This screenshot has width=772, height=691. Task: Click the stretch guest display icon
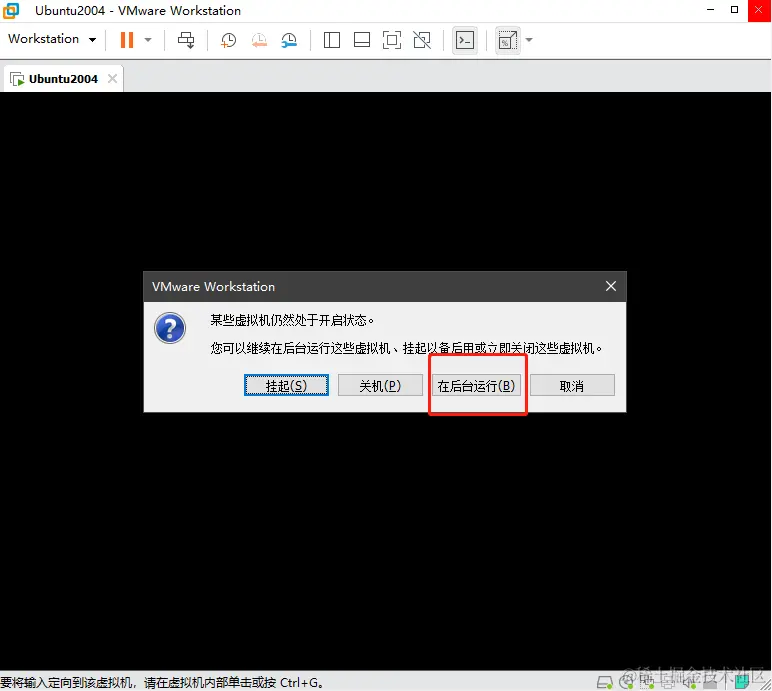(x=508, y=40)
